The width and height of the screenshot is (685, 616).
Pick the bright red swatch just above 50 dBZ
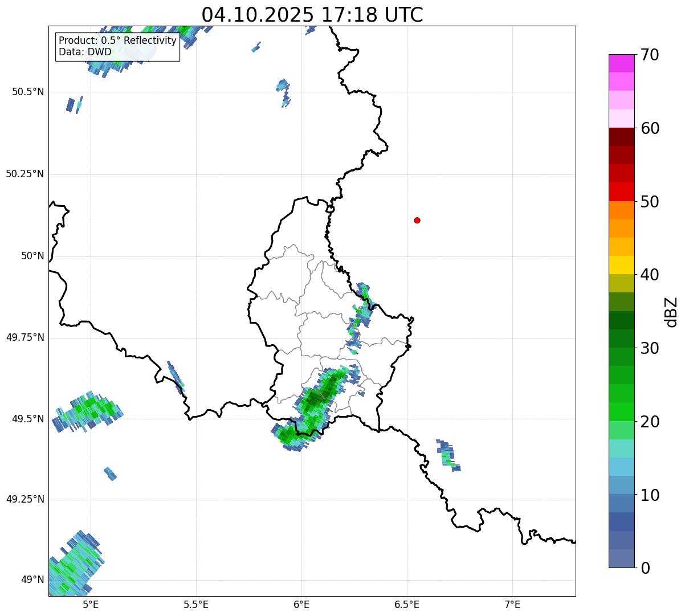coord(622,192)
